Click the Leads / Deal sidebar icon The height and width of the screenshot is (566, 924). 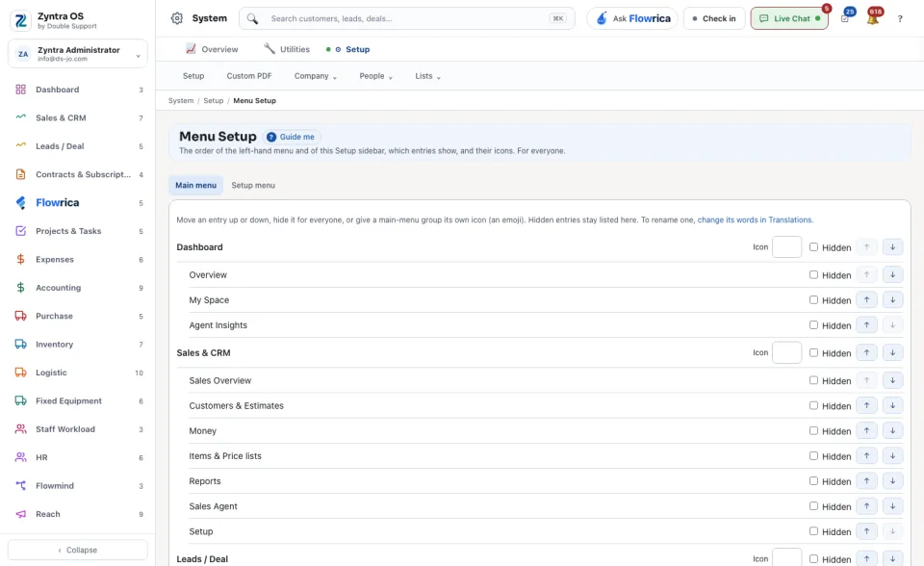pos(20,145)
